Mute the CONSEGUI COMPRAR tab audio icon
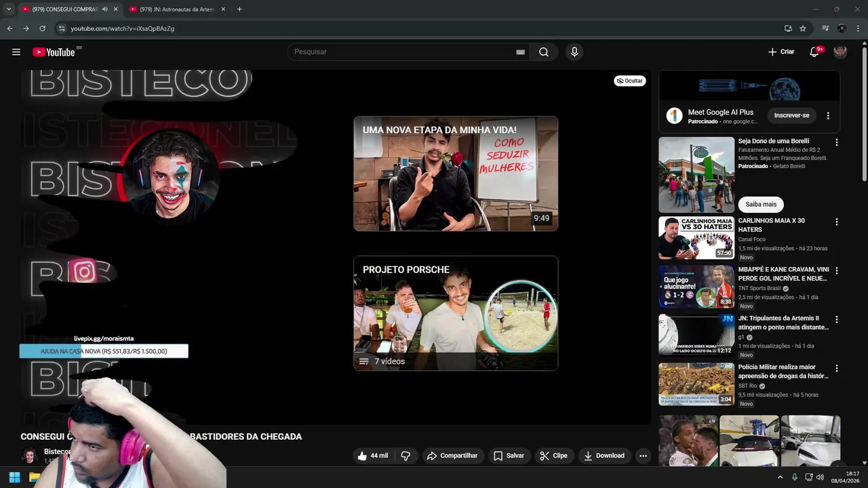The width and height of the screenshot is (868, 488). [x=104, y=9]
